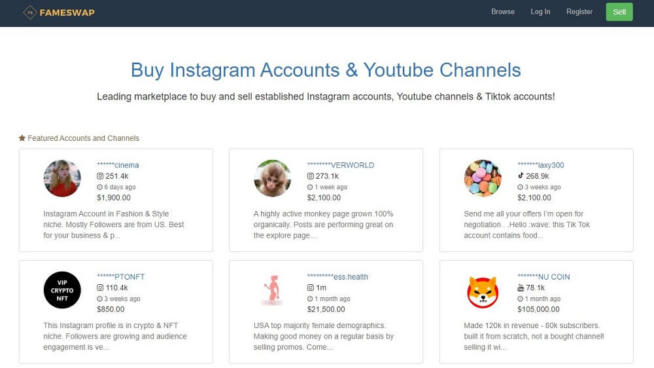The width and height of the screenshot is (654, 368).
Task: Open the ******PTONFT account link
Action: pos(121,277)
